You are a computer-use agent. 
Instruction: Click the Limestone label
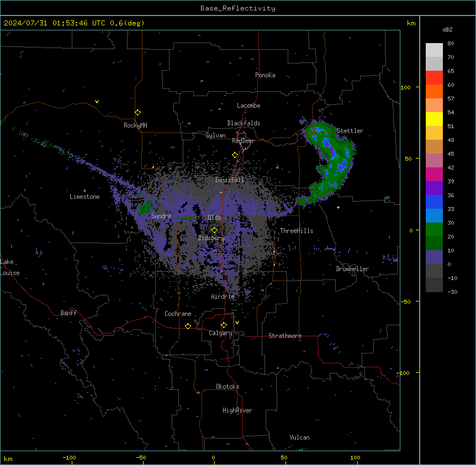pos(84,197)
